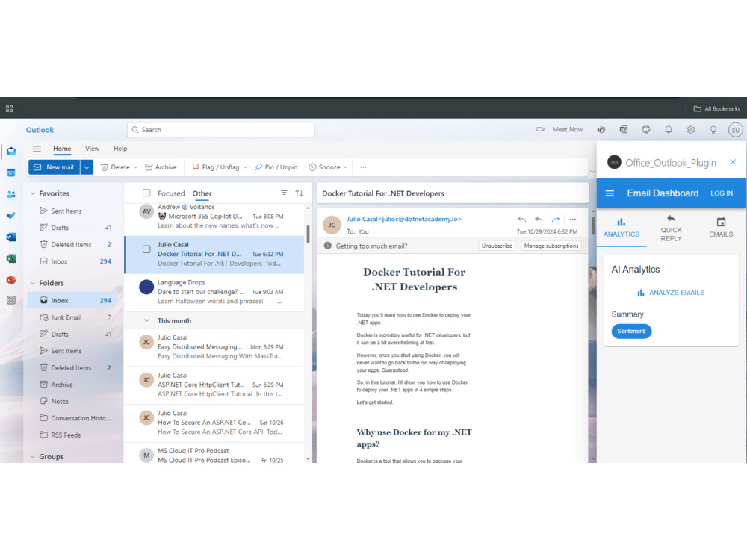Viewport: 747px width, 560px height.
Task: Click the Unsubscribe button
Action: [x=497, y=246]
